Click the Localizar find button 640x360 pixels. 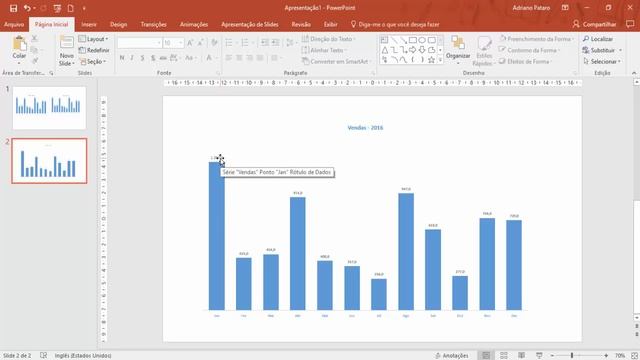[598, 39]
